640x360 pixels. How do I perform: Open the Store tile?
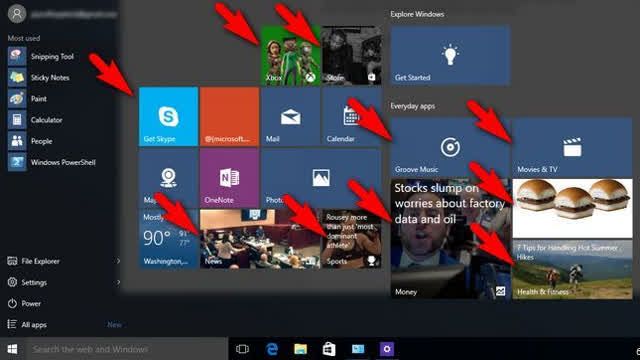[x=351, y=56]
